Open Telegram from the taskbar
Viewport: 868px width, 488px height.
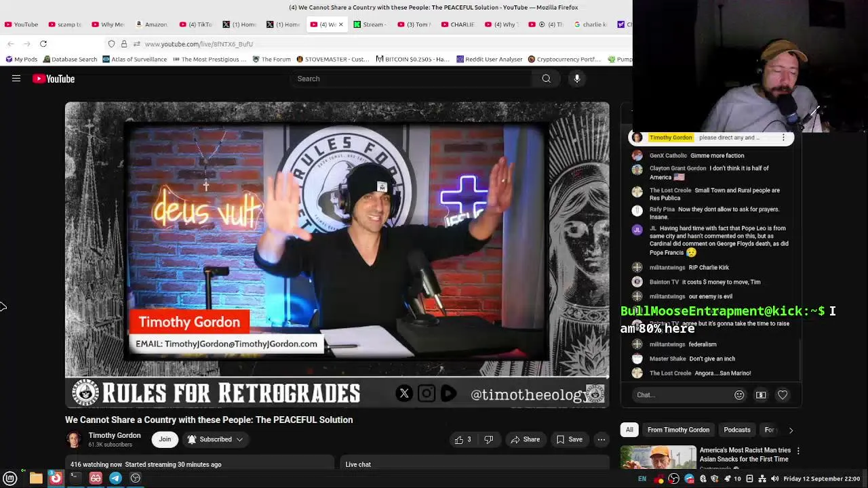pos(115,478)
